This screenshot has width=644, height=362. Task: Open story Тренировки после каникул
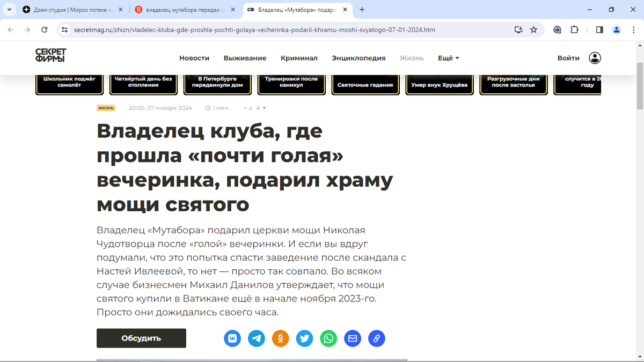click(x=291, y=84)
